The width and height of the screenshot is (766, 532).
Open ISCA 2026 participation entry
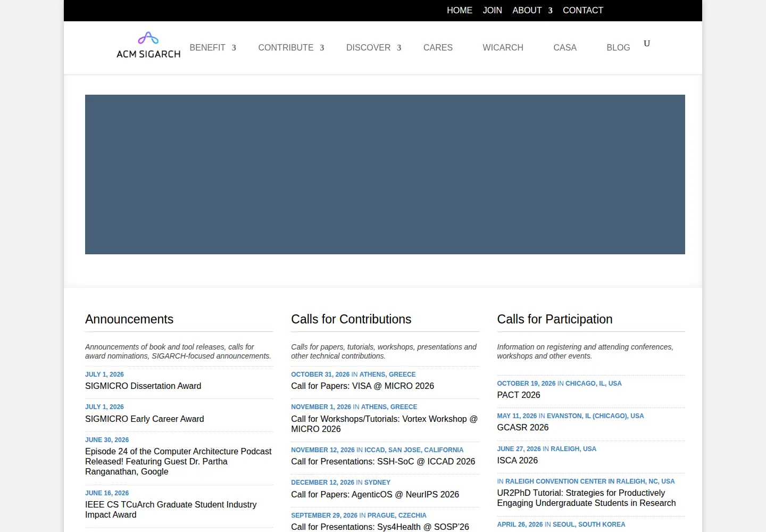pyautogui.click(x=518, y=460)
